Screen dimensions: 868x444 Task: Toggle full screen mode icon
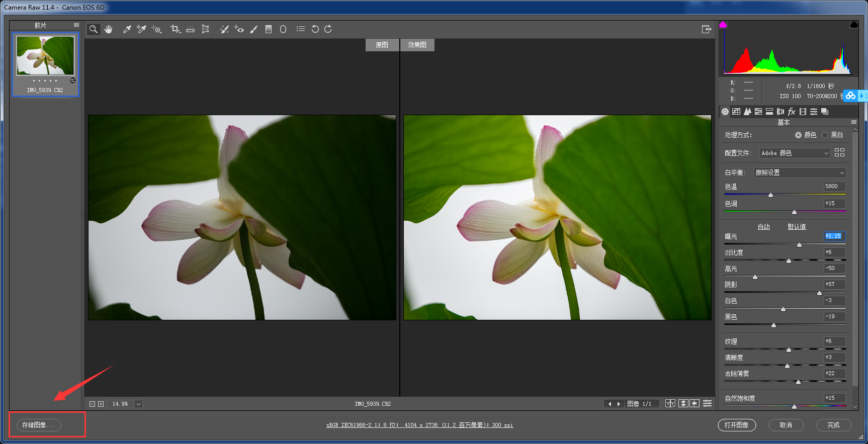(x=707, y=29)
